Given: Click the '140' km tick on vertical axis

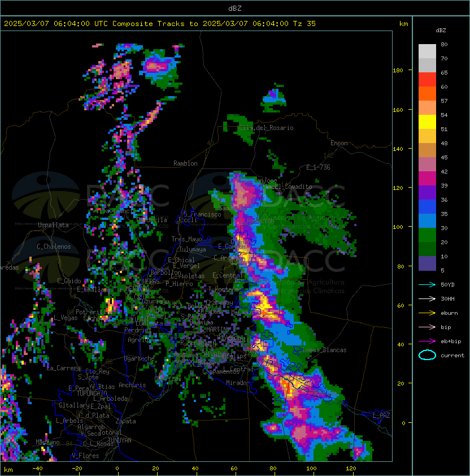Looking at the screenshot, I should click(398, 149).
